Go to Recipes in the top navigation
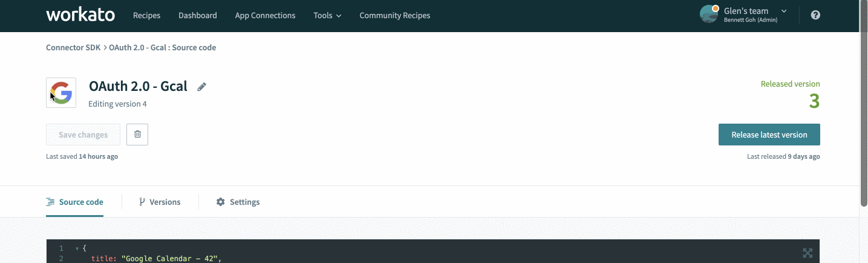Screen dimensions: 868x263 click(146, 16)
